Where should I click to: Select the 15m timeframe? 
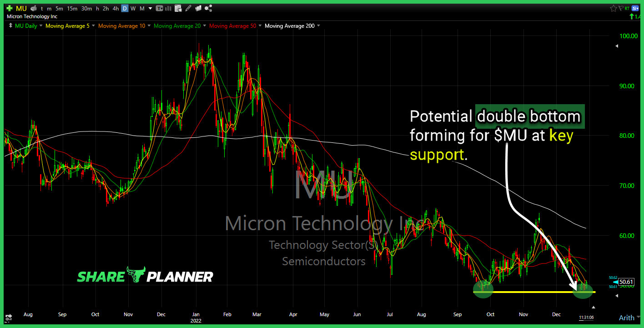click(x=72, y=8)
